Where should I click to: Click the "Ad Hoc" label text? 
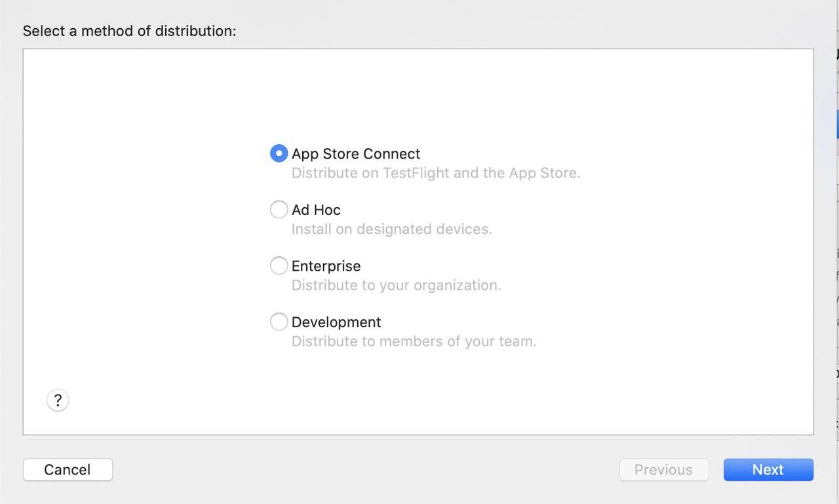pos(316,210)
